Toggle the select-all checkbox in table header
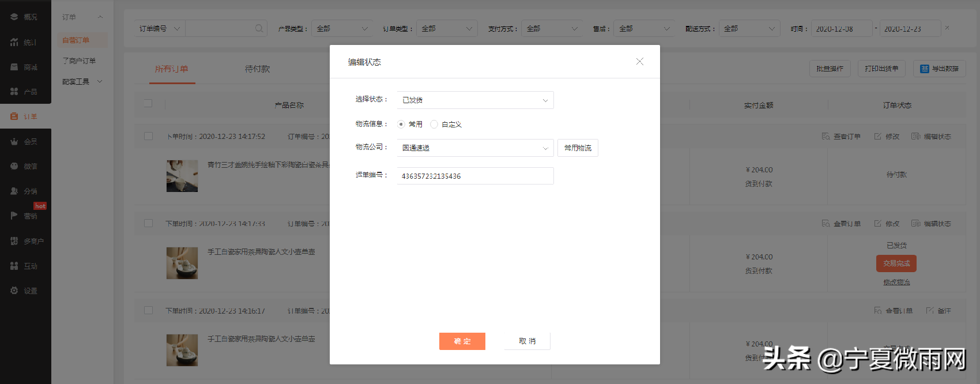Screen dimensions: 980x384 pyautogui.click(x=148, y=103)
